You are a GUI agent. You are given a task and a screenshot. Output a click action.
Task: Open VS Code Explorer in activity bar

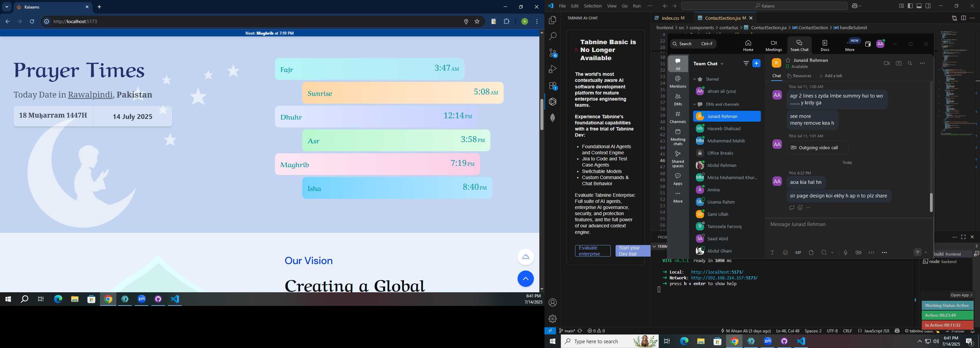[x=553, y=20]
